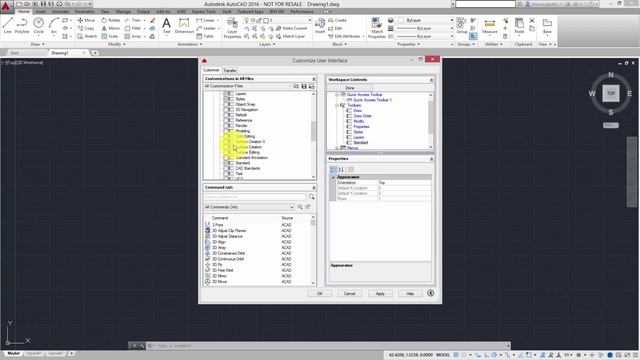The width and height of the screenshot is (640, 360).
Task: Switch to the Transfer tab
Action: (230, 70)
